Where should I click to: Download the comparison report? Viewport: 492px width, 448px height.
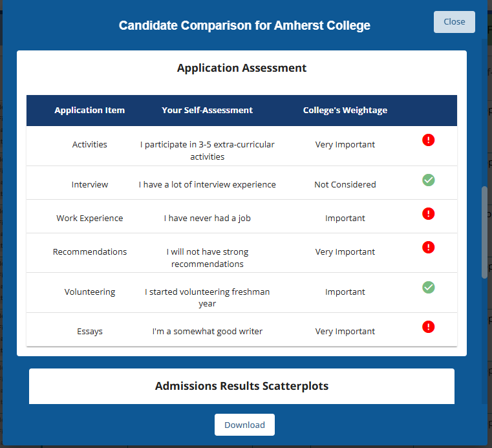[x=244, y=425]
